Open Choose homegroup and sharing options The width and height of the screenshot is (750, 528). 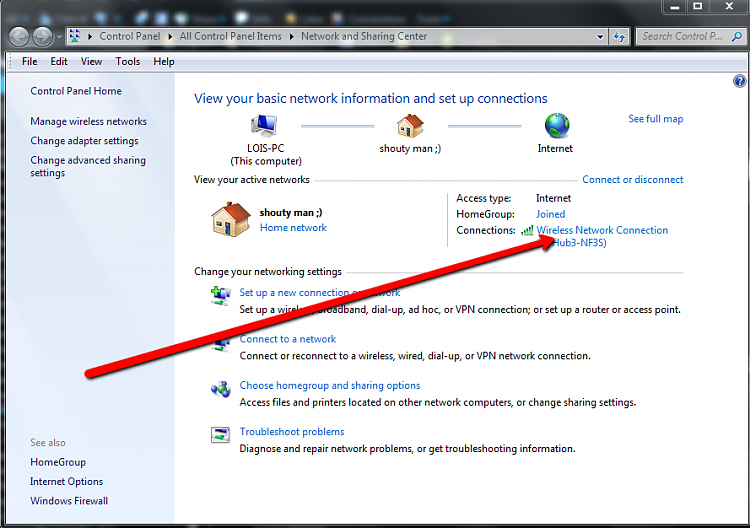pos(330,385)
